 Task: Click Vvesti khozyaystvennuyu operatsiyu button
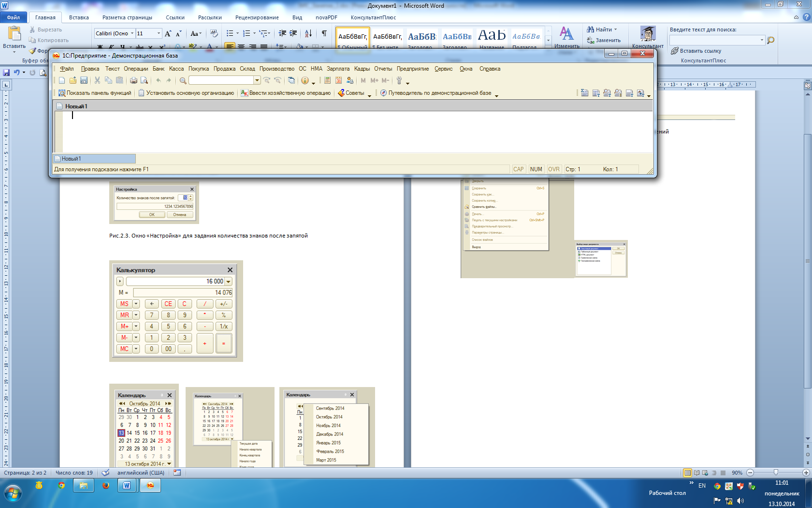(x=286, y=93)
